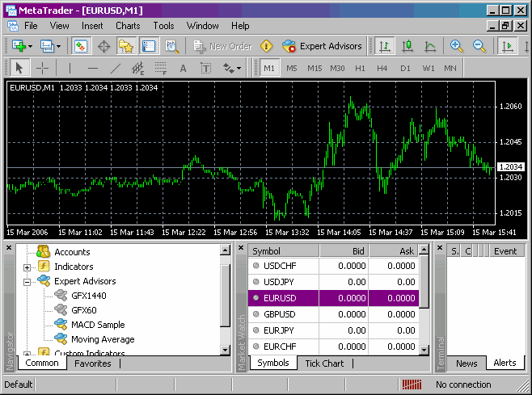Open the View menu
Image resolution: width=532 pixels, height=395 pixels.
[59, 26]
